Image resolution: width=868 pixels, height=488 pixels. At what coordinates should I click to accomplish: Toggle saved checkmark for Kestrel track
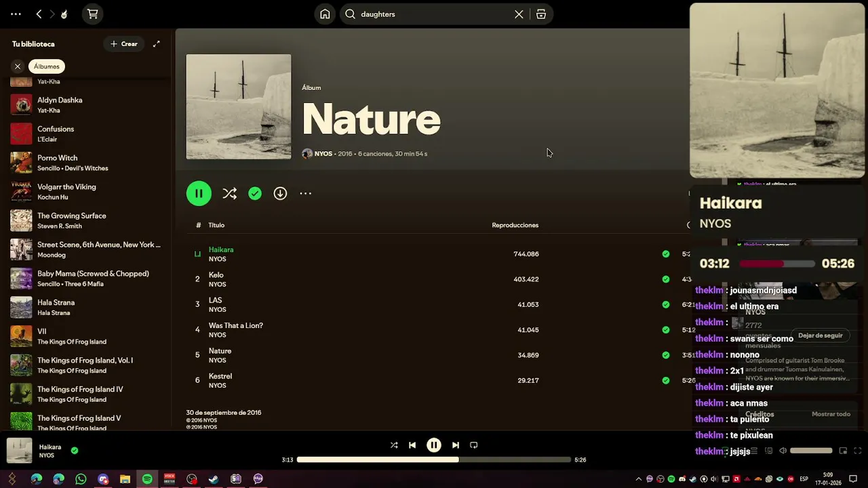pos(666,380)
